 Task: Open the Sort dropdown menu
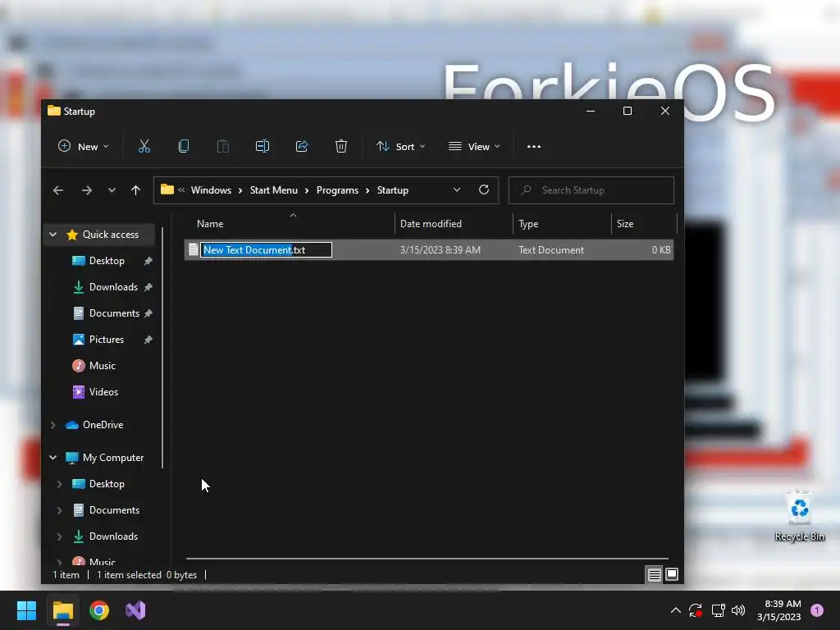point(400,146)
